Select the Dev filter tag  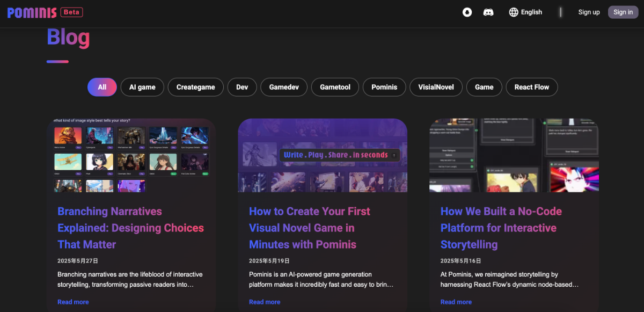tap(242, 87)
